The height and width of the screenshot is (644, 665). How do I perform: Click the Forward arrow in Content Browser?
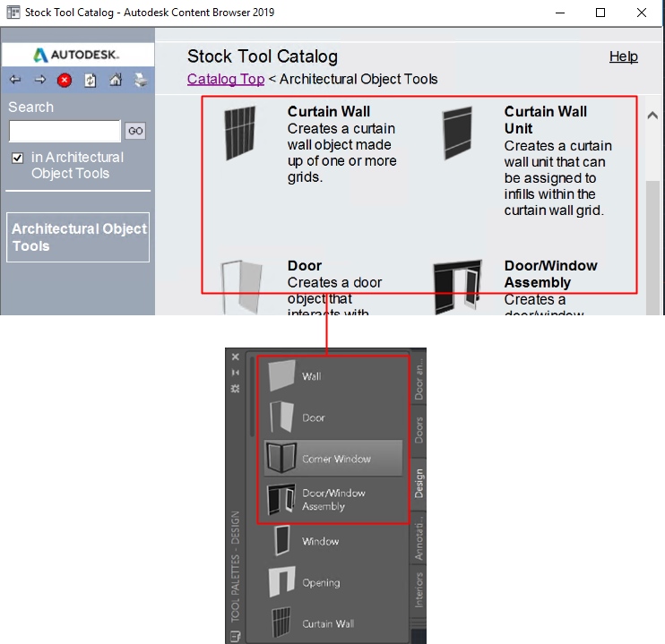click(x=39, y=80)
